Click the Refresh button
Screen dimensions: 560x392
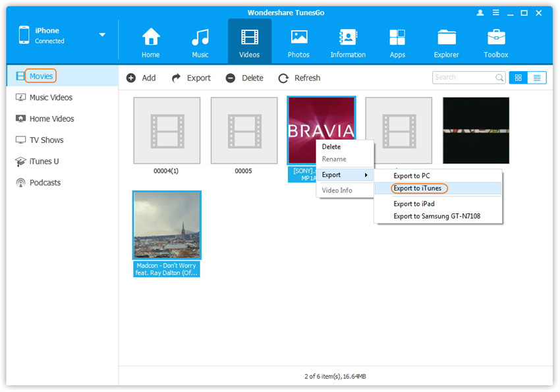click(x=299, y=78)
